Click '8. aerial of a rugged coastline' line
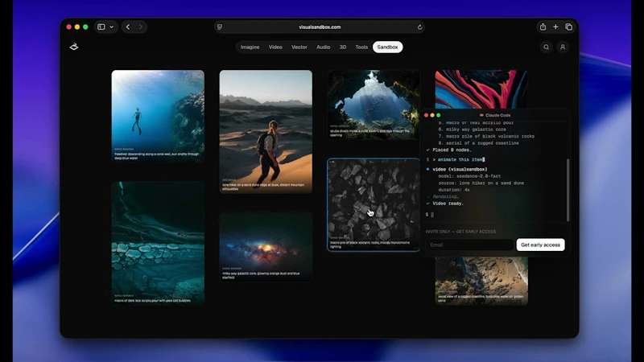The image size is (644, 362). click(x=478, y=143)
